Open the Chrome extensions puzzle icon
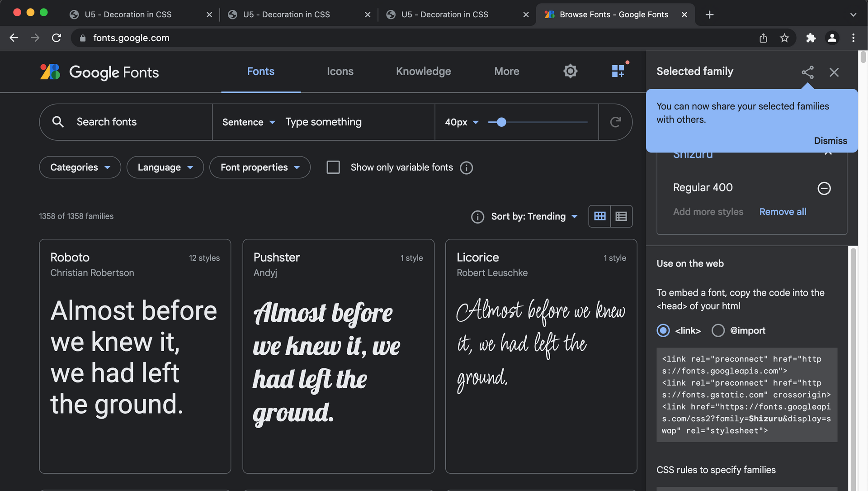This screenshot has height=491, width=868. 811,38
